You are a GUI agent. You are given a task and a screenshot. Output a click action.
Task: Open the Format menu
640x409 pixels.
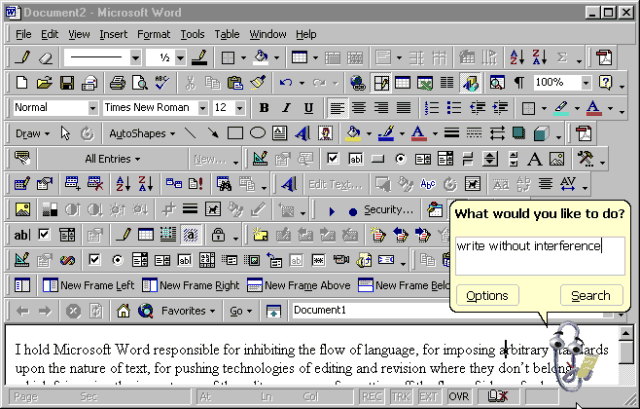153,34
